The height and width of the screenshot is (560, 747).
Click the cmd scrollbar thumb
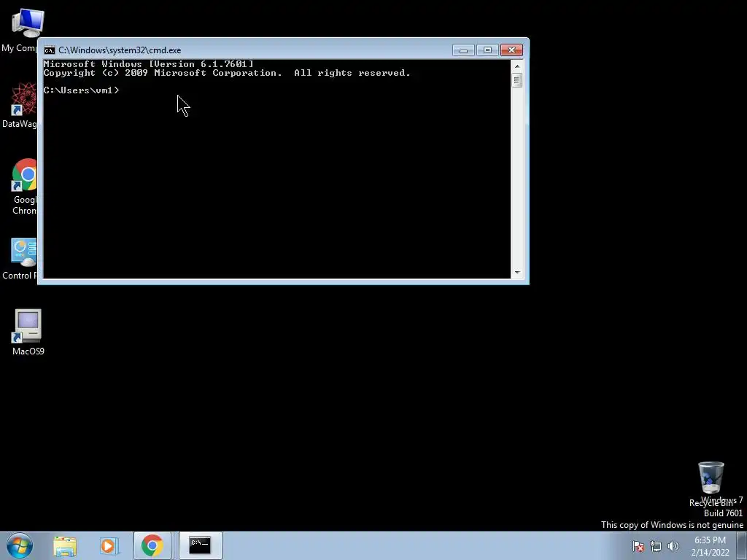(x=517, y=80)
